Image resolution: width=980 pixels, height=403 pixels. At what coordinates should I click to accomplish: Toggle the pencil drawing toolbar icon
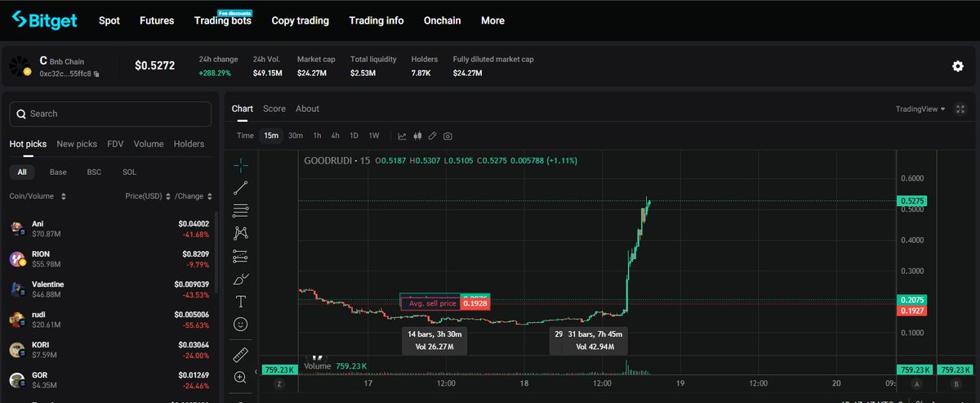(x=433, y=136)
